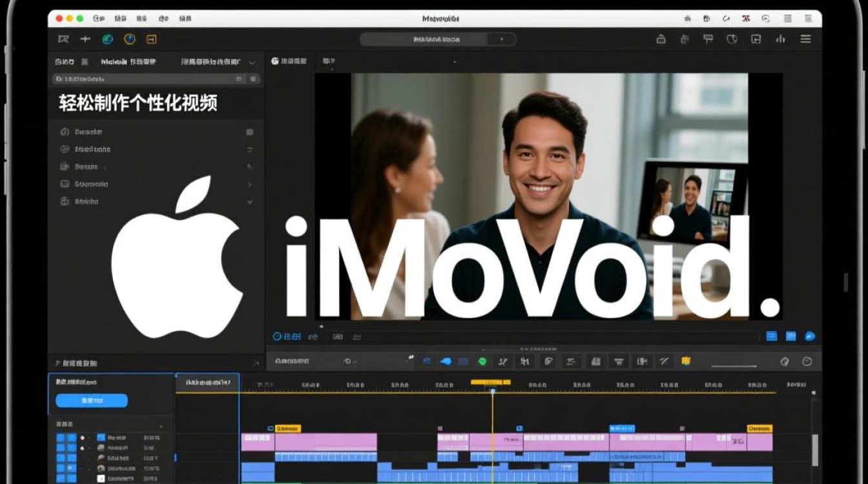Image resolution: width=868 pixels, height=484 pixels.
Task: Click the red icon in the title bar's right icon group
Action: (746, 19)
